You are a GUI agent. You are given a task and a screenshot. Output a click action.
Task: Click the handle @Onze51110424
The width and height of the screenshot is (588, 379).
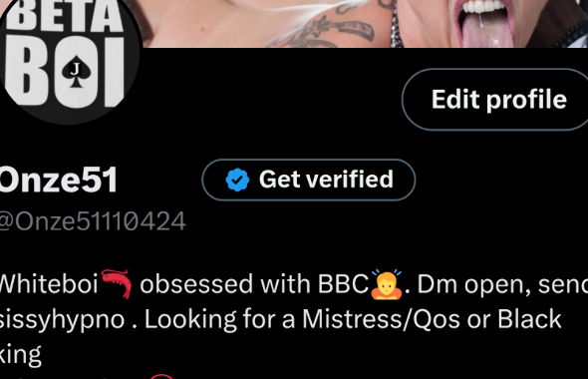point(93,221)
